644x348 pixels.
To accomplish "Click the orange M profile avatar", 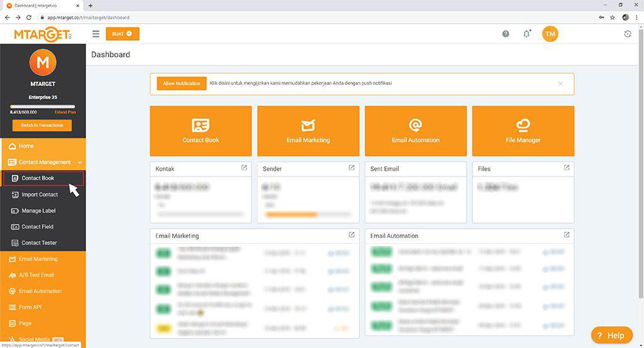I will [x=43, y=63].
